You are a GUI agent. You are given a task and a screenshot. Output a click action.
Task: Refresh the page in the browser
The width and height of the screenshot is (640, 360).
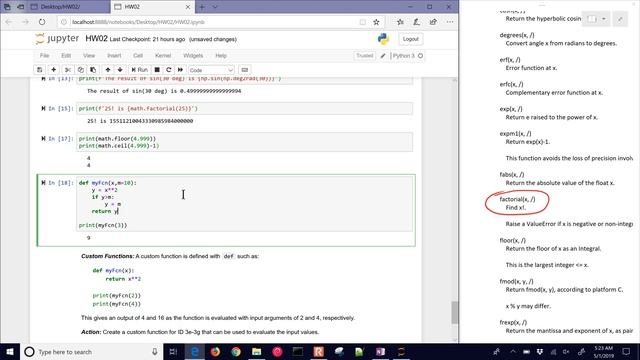coord(42,22)
